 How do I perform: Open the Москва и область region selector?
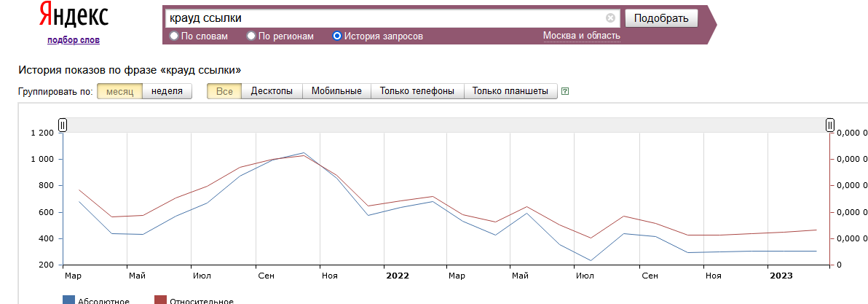[x=582, y=36]
